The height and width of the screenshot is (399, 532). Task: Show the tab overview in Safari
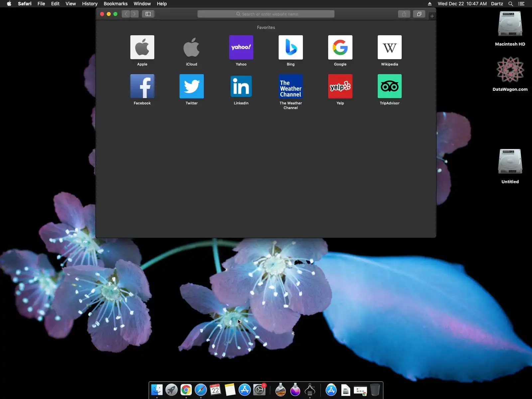(x=419, y=14)
